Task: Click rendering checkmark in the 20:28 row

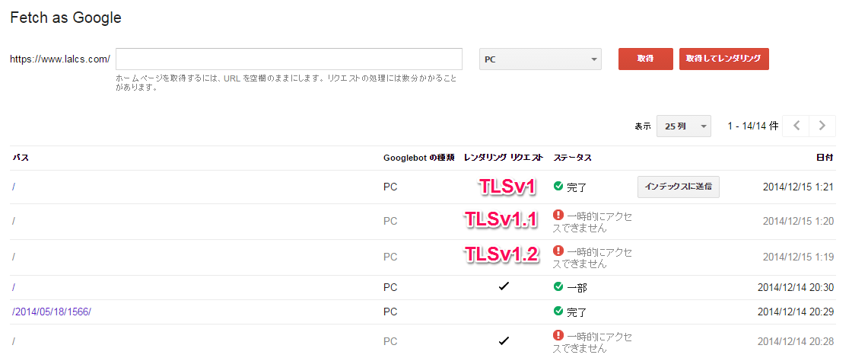Action: click(x=503, y=340)
